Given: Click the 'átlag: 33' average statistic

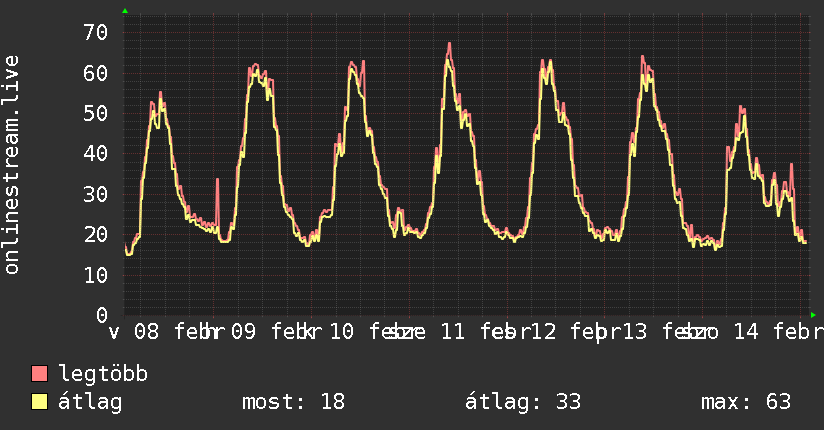Looking at the screenshot, I should click(523, 402).
